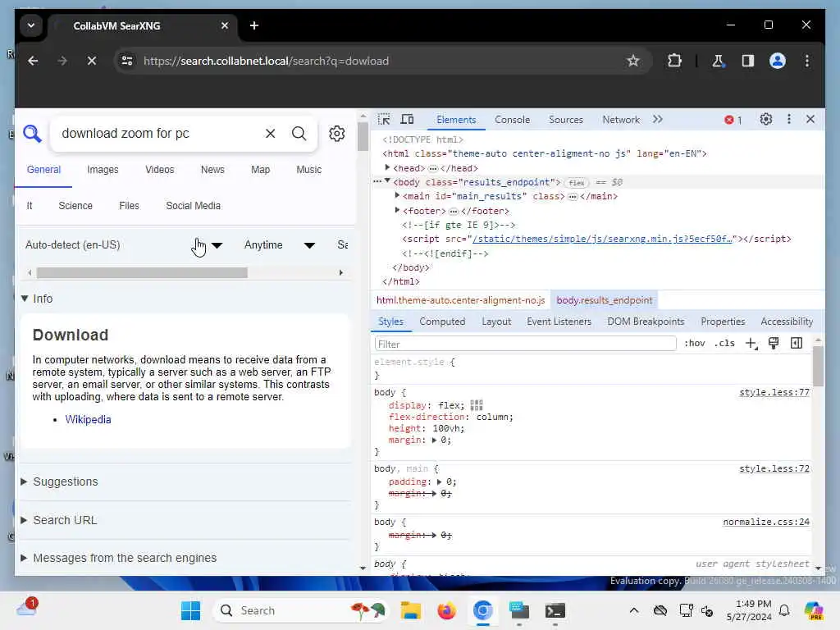
Task: Bookmark this page with star icon
Action: [633, 61]
